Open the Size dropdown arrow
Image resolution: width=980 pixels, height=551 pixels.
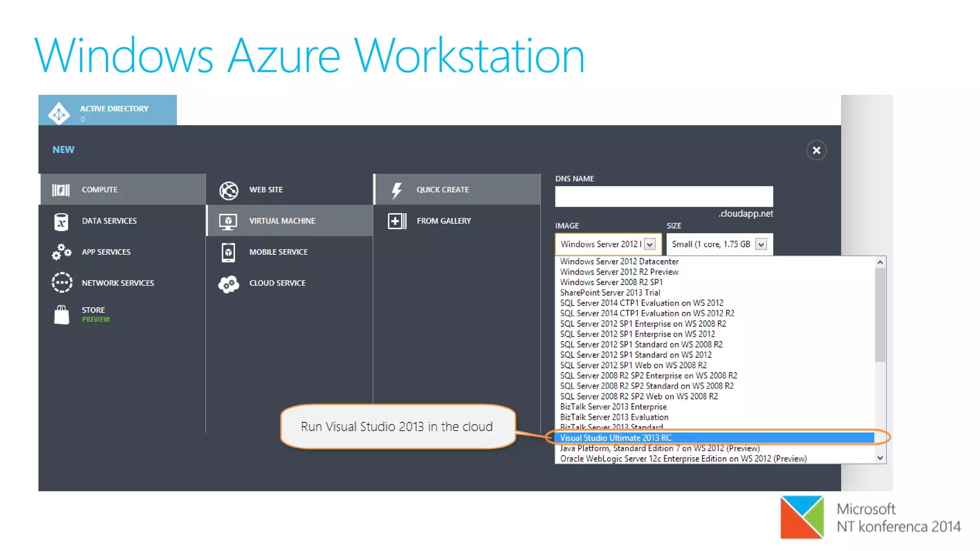coord(761,244)
